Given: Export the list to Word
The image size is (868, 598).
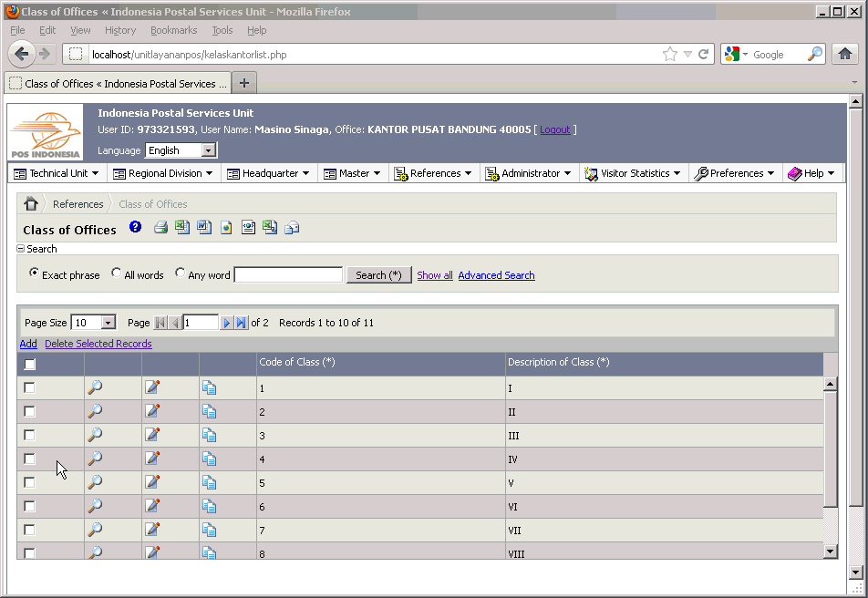Looking at the screenshot, I should pos(204,227).
